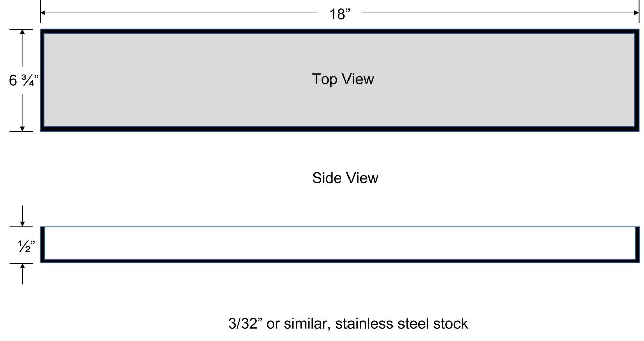Image resolution: width=644 pixels, height=341 pixels.
Task: Click the ½" thickness dimension label
Action: point(26,246)
